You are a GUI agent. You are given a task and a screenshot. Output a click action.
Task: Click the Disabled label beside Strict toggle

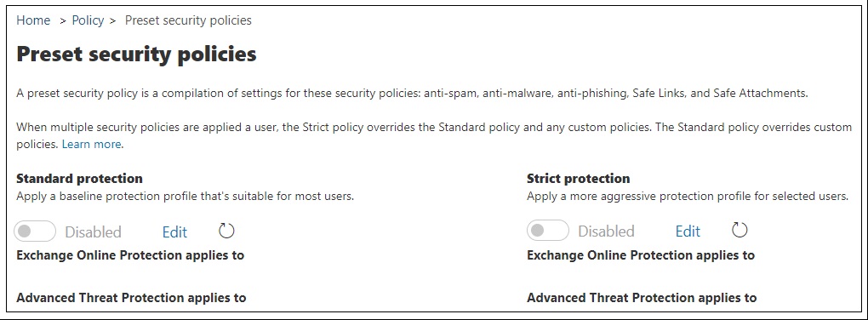tap(606, 231)
